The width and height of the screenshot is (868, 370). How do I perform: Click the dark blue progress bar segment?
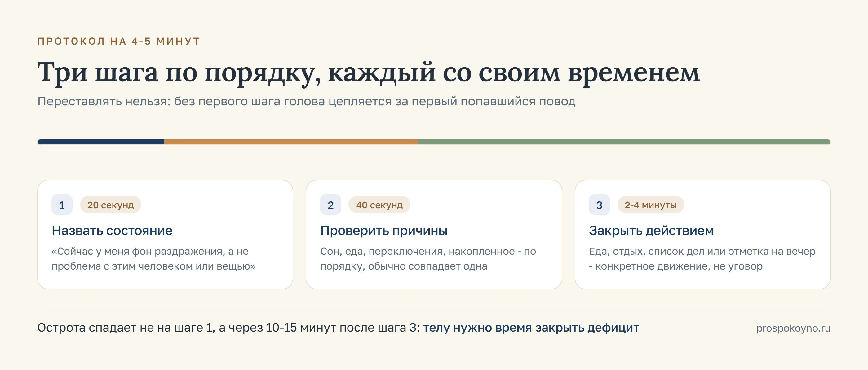(101, 142)
